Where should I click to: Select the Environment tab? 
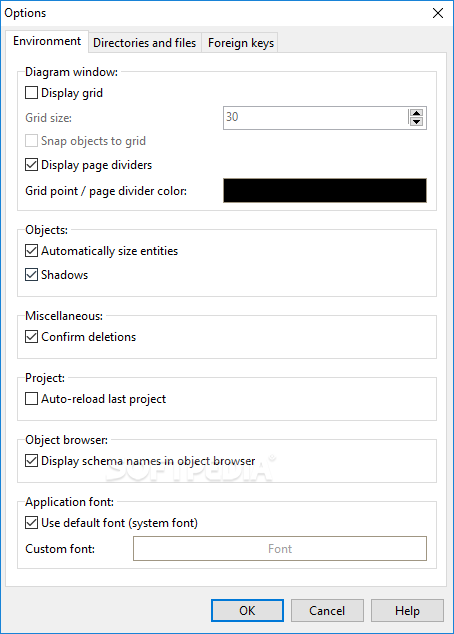point(47,41)
